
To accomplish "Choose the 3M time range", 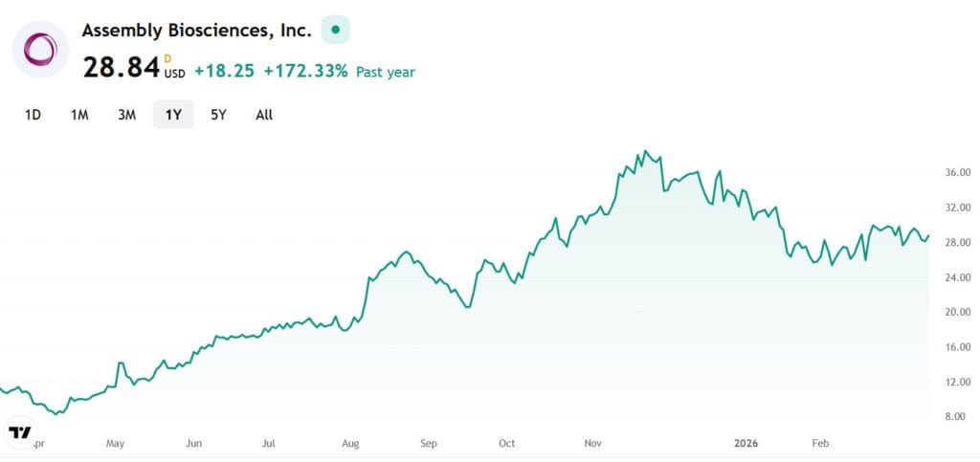I will click(x=126, y=115).
